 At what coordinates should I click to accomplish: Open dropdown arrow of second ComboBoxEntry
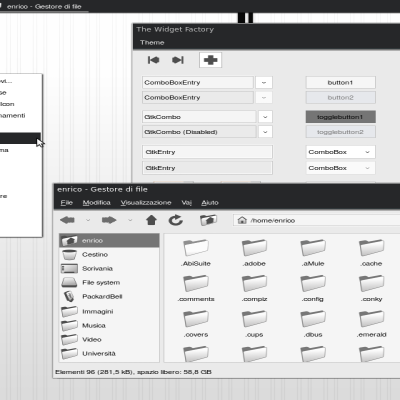pyautogui.click(x=264, y=98)
